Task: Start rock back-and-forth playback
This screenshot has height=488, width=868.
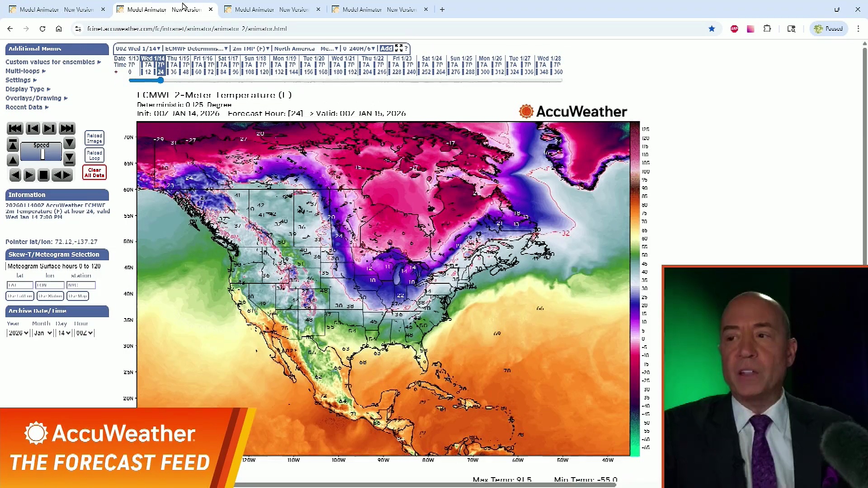Action: click(62, 175)
